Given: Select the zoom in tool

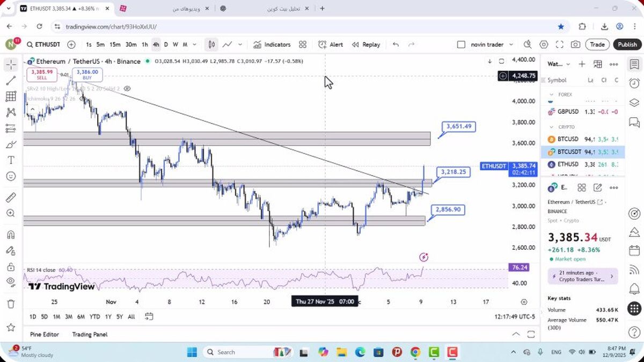Looking at the screenshot, I should 11,213.
